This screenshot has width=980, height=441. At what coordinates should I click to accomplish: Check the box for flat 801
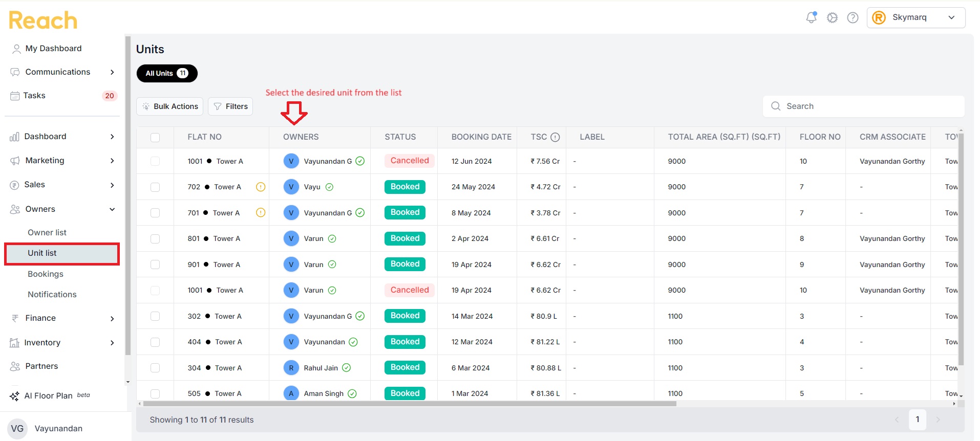[155, 239]
